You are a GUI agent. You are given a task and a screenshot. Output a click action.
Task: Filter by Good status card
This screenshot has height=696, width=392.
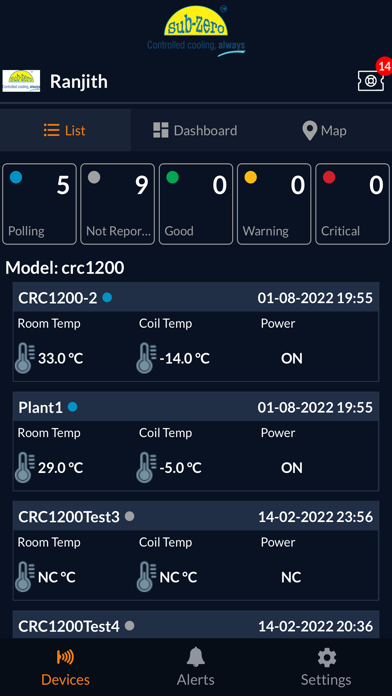coord(196,204)
